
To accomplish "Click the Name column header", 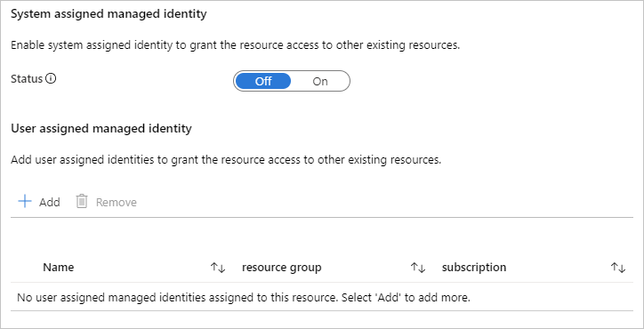I will coord(59,268).
